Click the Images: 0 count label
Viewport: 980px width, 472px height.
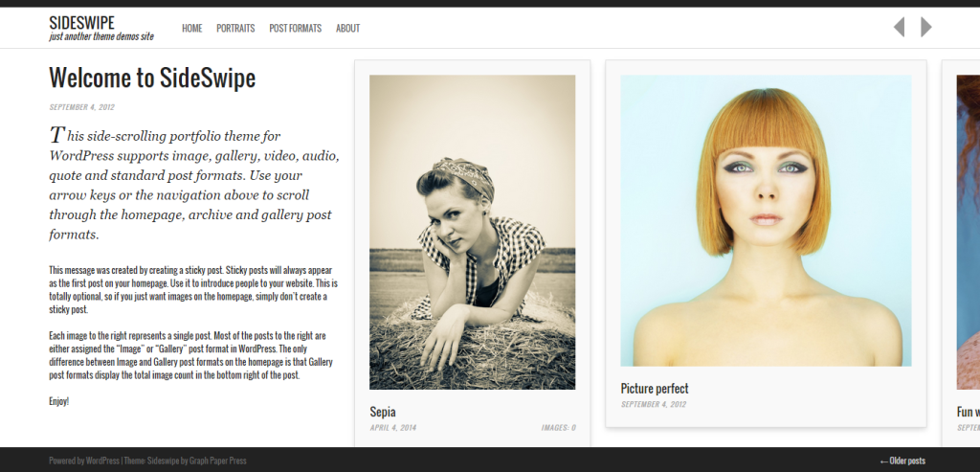pos(559,428)
